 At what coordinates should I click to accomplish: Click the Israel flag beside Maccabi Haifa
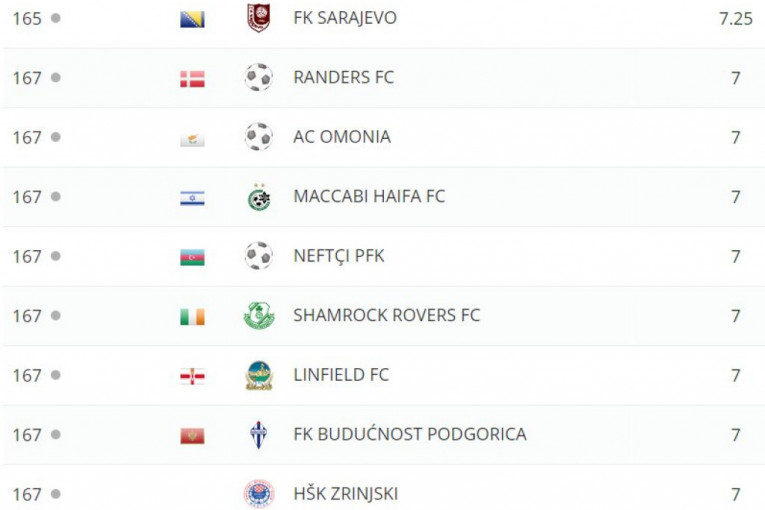click(x=192, y=198)
